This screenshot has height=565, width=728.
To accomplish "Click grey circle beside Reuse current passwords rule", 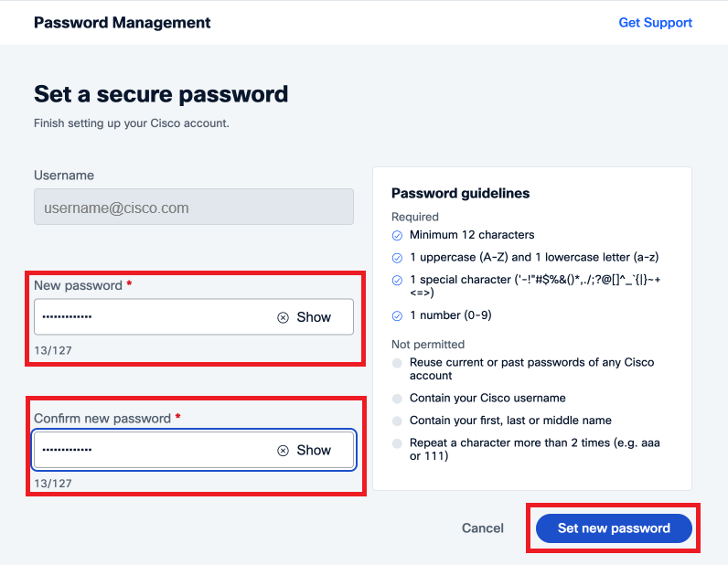I will (x=397, y=363).
